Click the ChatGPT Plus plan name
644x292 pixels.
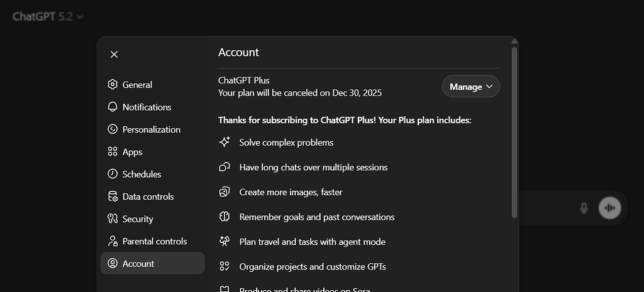[x=244, y=80]
